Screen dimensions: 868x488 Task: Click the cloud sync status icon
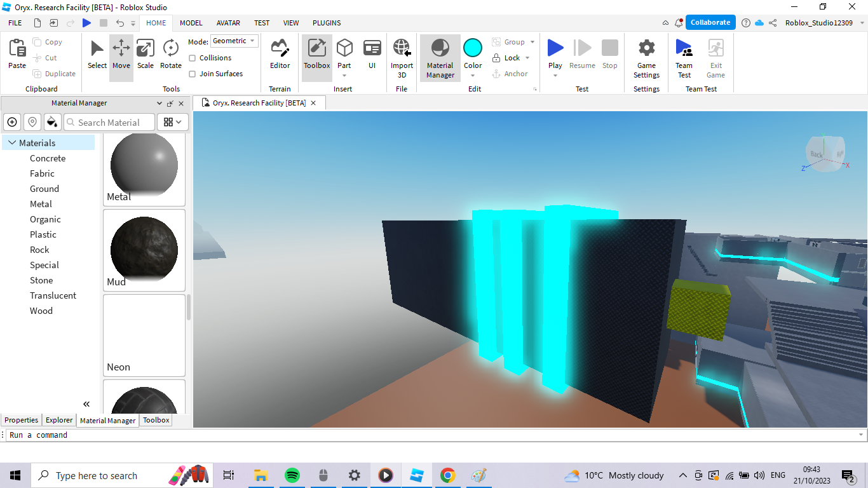point(759,23)
